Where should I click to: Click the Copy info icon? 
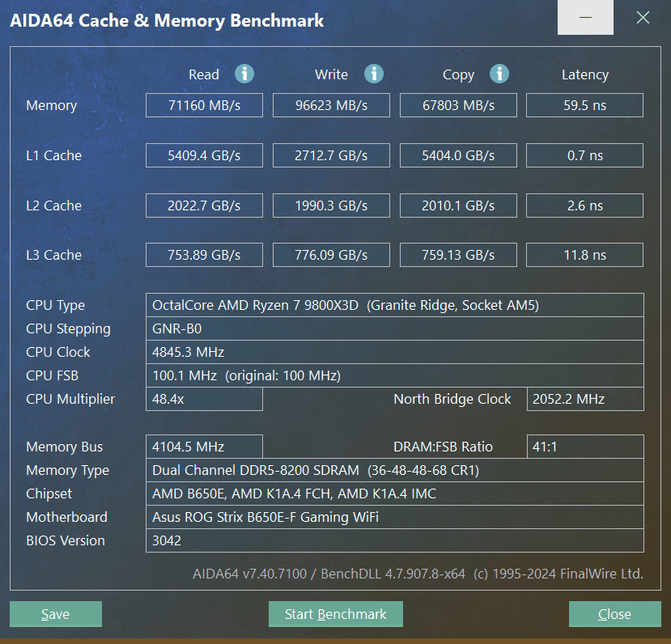click(x=499, y=74)
